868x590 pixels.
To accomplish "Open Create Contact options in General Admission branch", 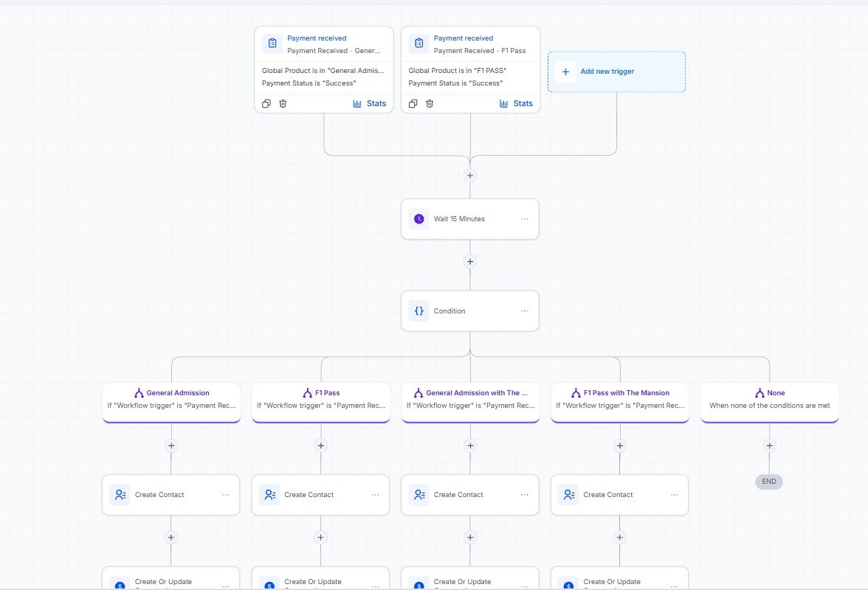I will [225, 495].
